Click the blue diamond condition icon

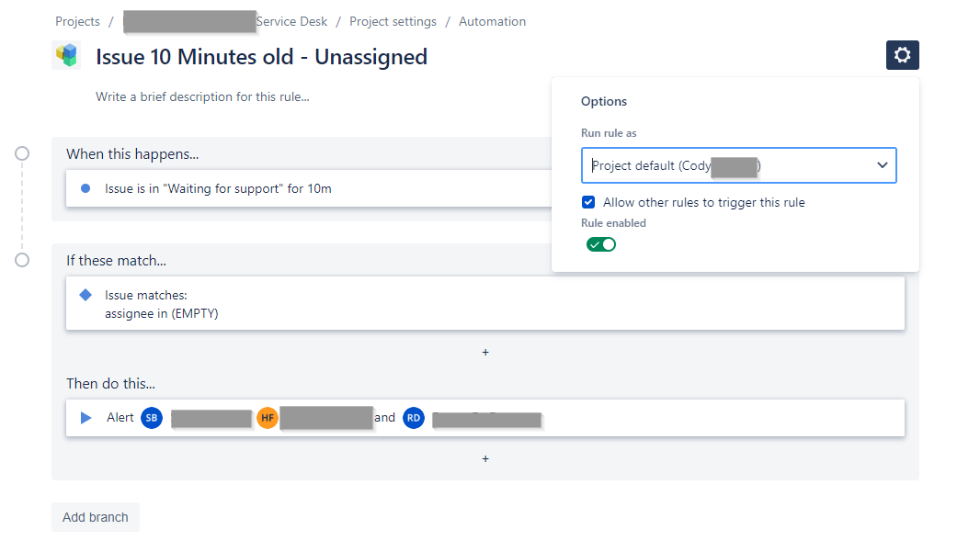click(x=85, y=295)
